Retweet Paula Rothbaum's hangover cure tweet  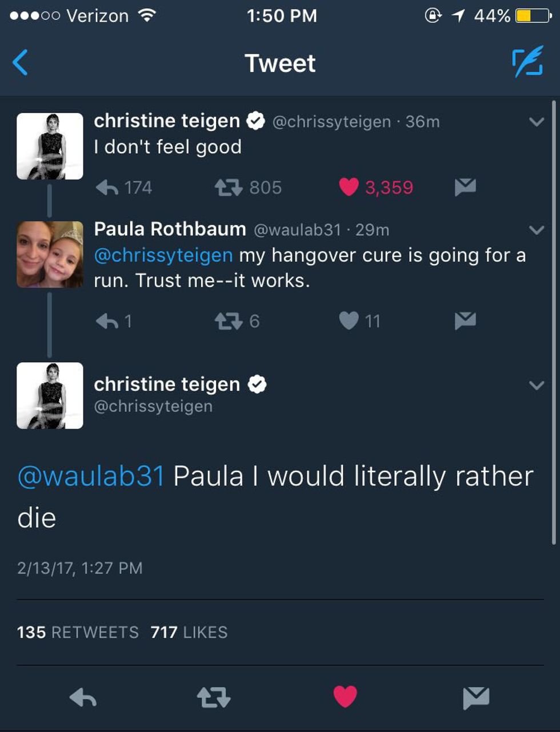(x=229, y=321)
